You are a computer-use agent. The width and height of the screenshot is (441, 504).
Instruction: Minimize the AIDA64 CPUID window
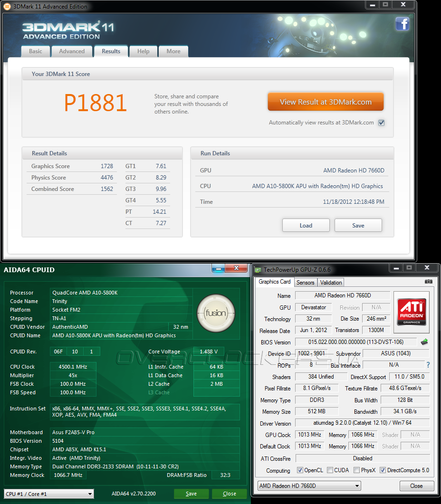tap(219, 268)
